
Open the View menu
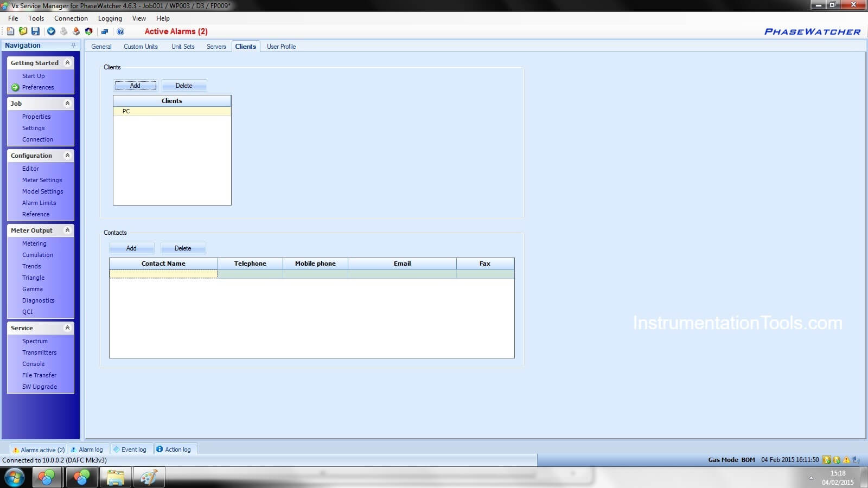139,18
